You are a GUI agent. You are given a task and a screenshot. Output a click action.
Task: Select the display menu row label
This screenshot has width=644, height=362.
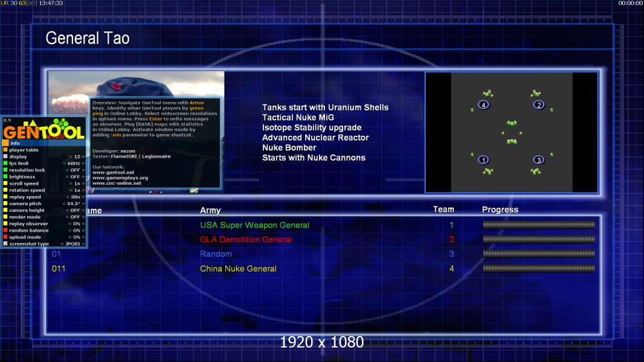point(18,157)
